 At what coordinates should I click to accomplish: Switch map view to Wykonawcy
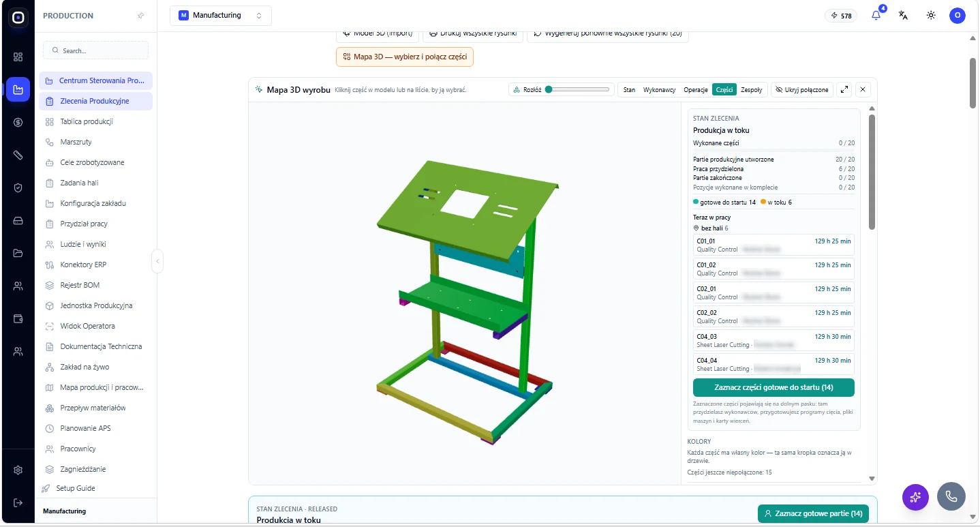point(660,89)
